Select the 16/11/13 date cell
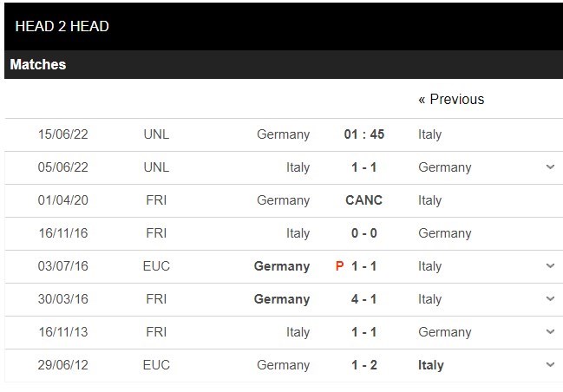This screenshot has width=563, height=392. (x=63, y=332)
